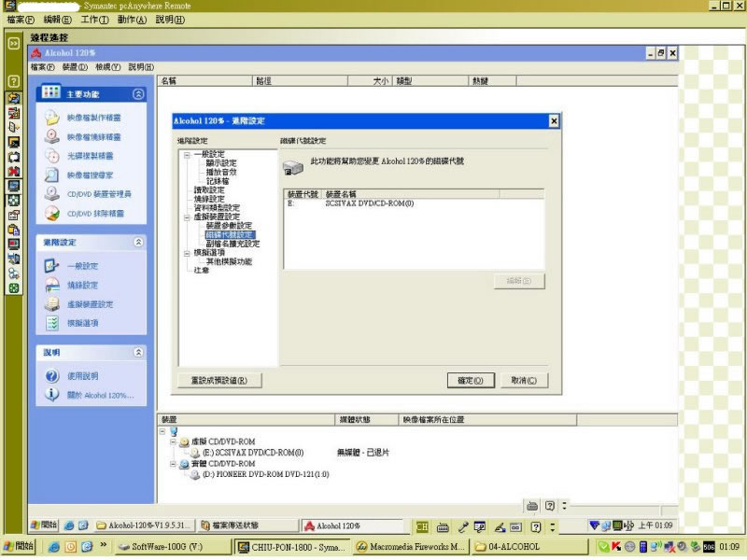Image resolution: width=747 pixels, height=560 pixels.
Task: Open the Alcohol 120% 裝置(D) menu
Action: pos(75,67)
